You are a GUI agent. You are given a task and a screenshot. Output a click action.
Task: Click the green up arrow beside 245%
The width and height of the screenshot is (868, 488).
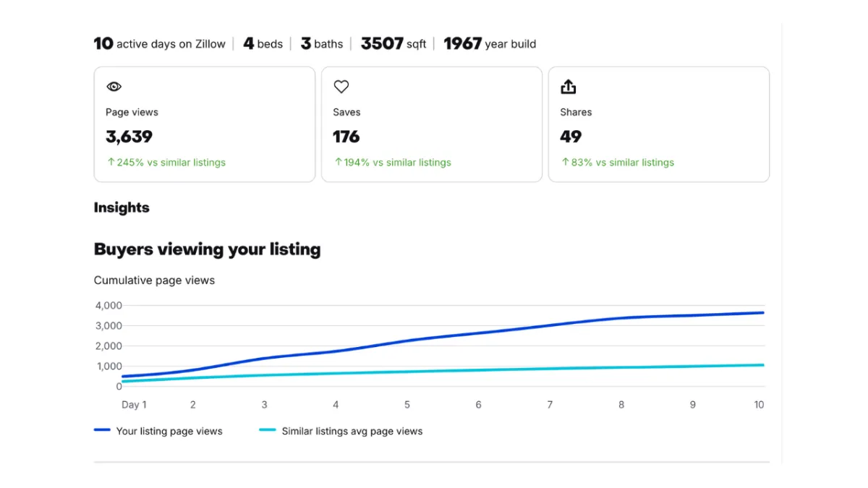pyautogui.click(x=111, y=162)
